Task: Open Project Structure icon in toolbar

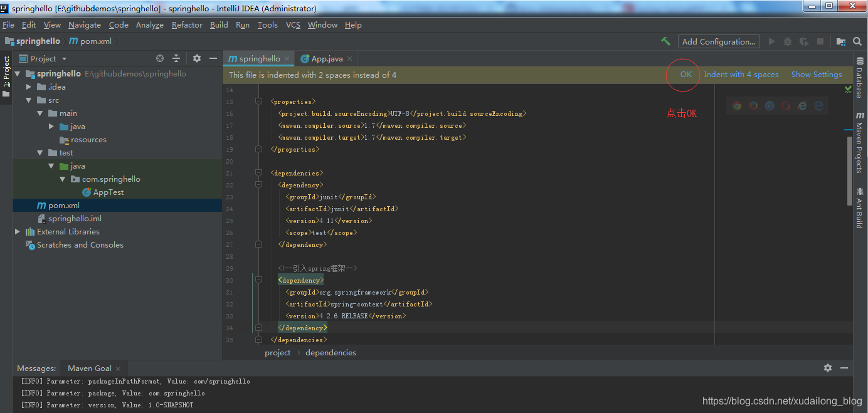Action: pyautogui.click(x=841, y=41)
